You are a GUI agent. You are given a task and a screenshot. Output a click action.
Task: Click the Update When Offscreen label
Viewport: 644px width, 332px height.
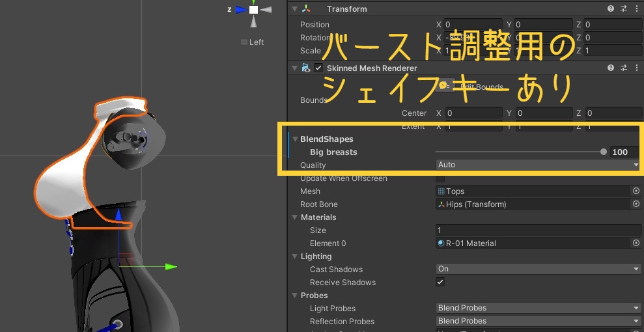coord(344,178)
